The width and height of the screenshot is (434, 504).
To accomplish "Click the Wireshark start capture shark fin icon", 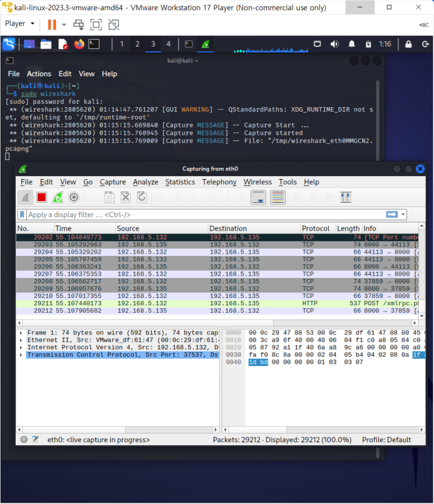I will click(x=25, y=198).
